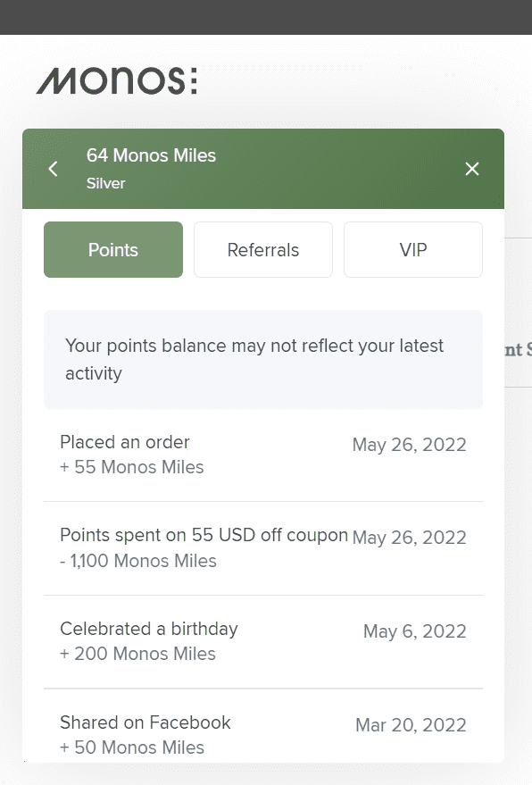Image resolution: width=532 pixels, height=785 pixels.
Task: Select the 55 USD off coupon entry
Action: coord(263,548)
